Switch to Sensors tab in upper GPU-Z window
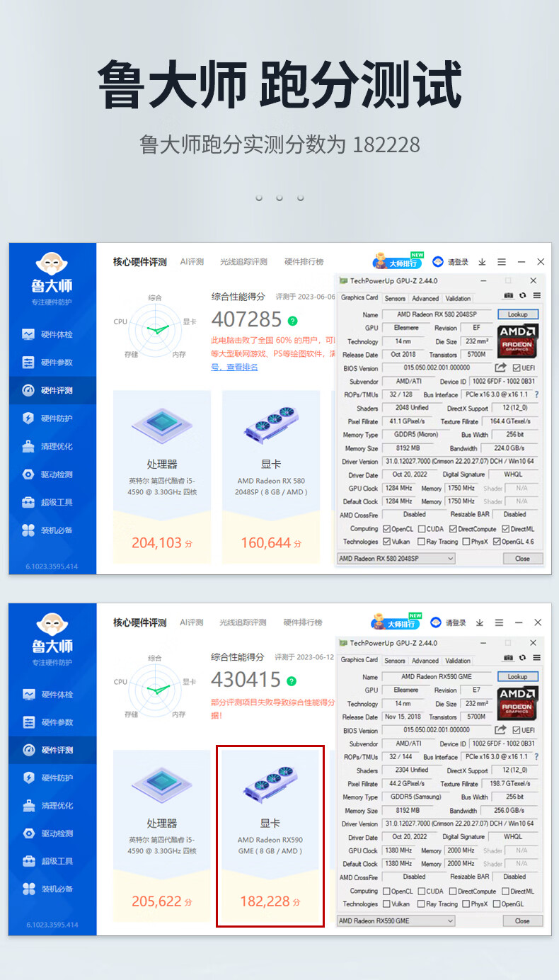 [395, 298]
